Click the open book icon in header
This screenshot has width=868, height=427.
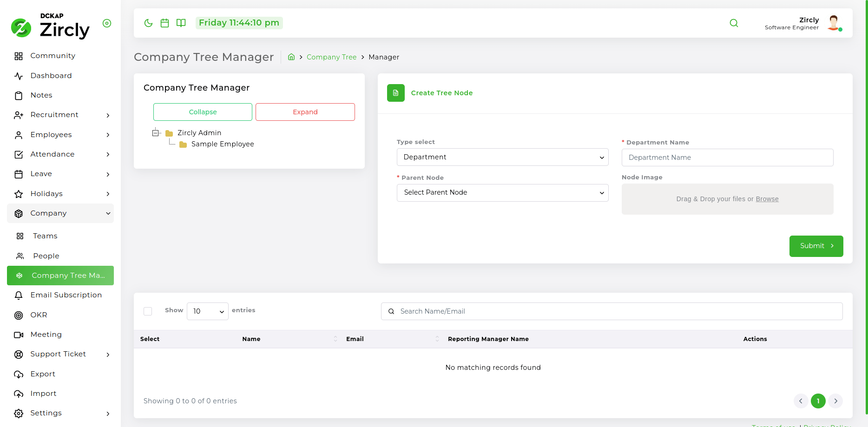tap(181, 23)
